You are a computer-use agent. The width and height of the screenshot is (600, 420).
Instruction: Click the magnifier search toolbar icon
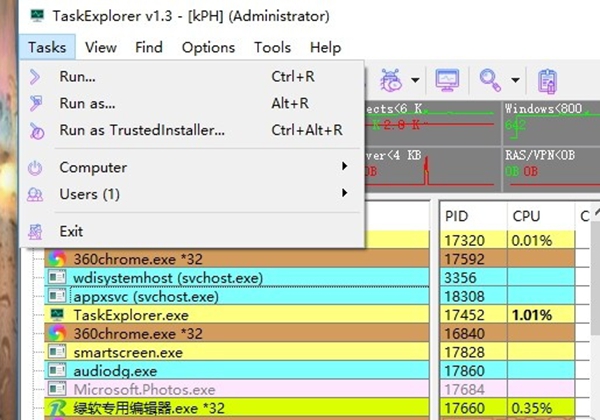click(490, 80)
